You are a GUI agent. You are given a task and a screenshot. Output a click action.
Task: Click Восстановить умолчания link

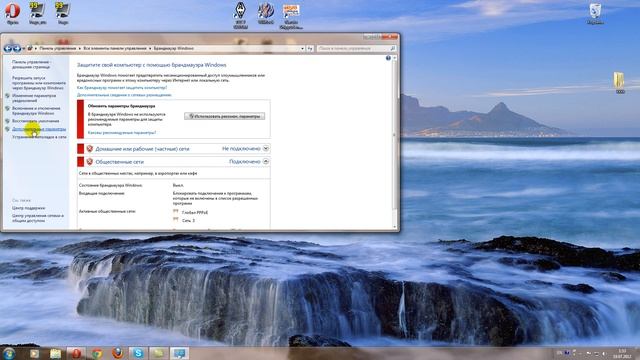click(36, 121)
